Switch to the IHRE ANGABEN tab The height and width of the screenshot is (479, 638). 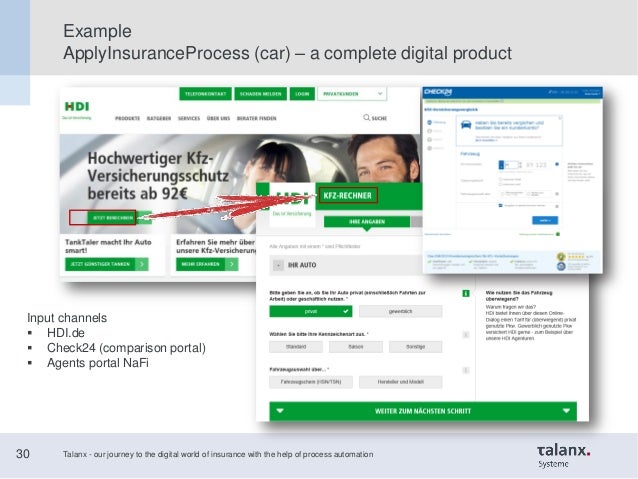tap(367, 222)
